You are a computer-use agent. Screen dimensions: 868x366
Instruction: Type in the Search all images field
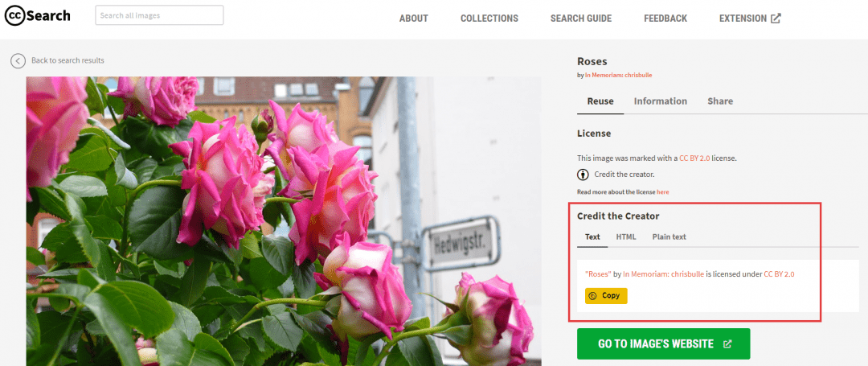coord(159,15)
